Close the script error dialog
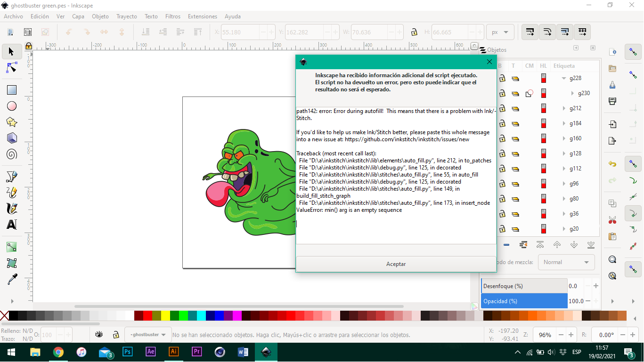 coord(489,62)
